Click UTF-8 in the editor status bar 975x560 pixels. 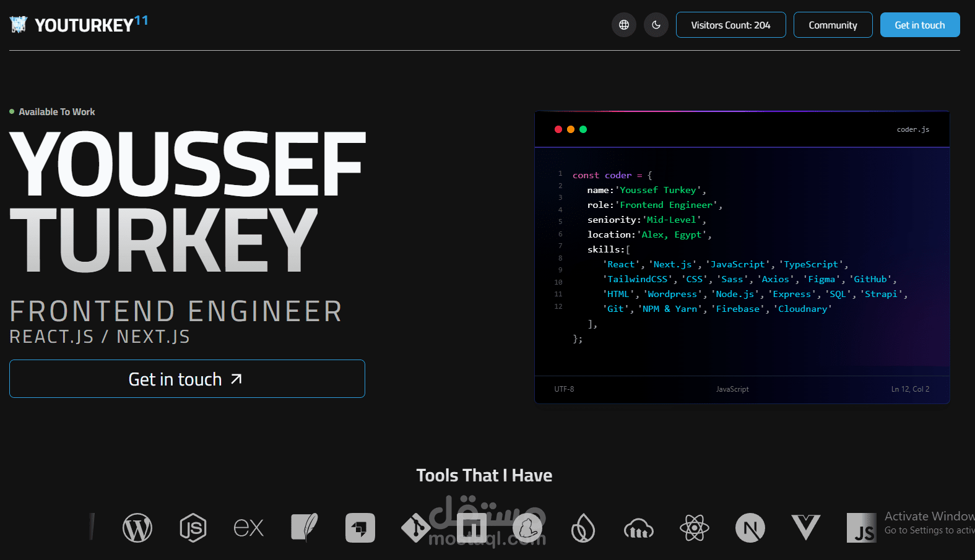(x=564, y=389)
